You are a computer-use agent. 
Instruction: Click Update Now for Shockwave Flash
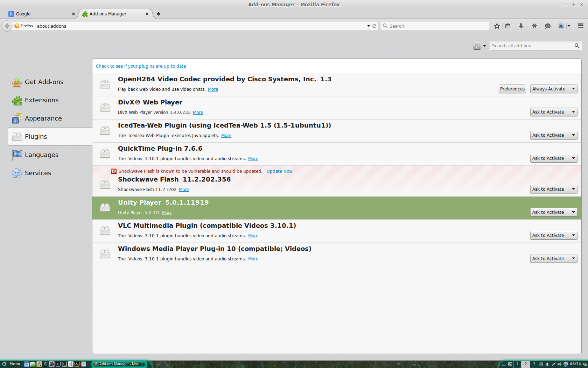coord(279,171)
